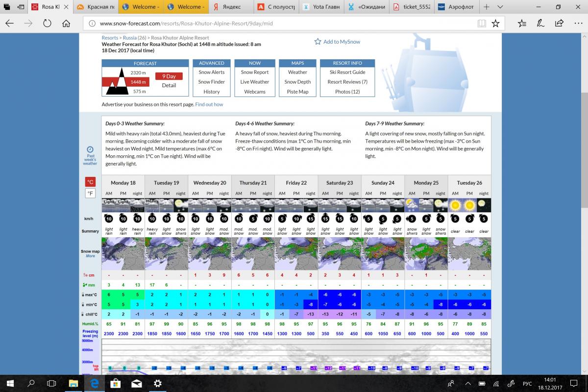The height and width of the screenshot is (392, 588).
Task: Open the tab list dropdown chevron
Action: click(x=500, y=7)
